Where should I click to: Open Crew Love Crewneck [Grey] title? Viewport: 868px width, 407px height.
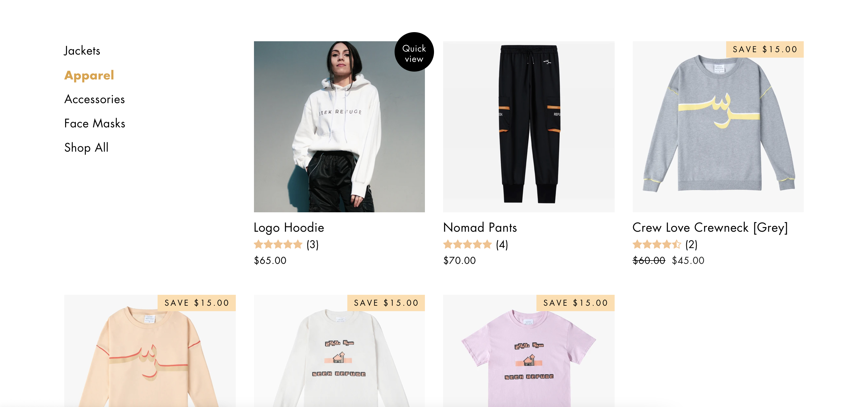pos(710,228)
